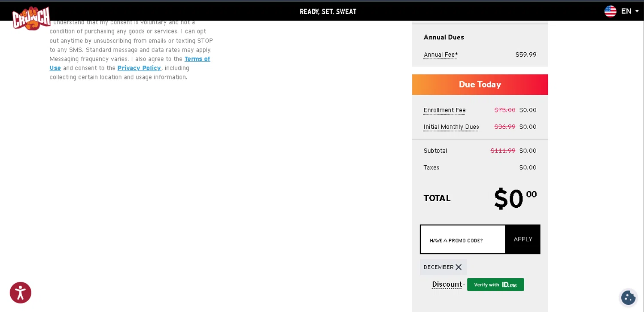Remove the DECEMBER promo code

click(x=459, y=267)
